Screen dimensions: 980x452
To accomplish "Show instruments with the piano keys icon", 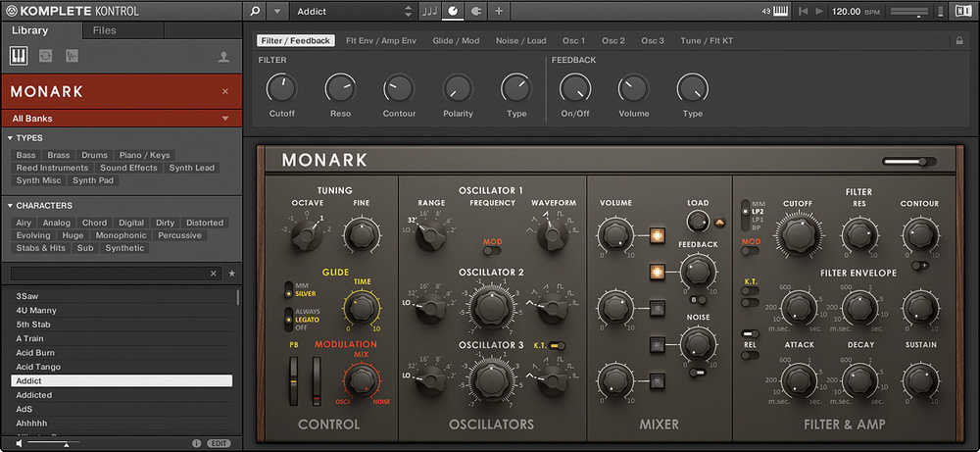I will (x=18, y=56).
